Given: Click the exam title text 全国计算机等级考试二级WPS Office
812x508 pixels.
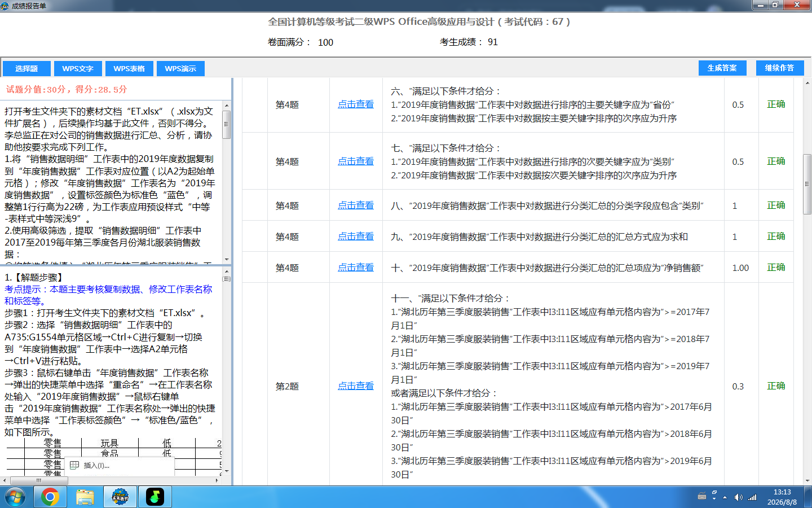Looking at the screenshot, I should click(419, 22).
